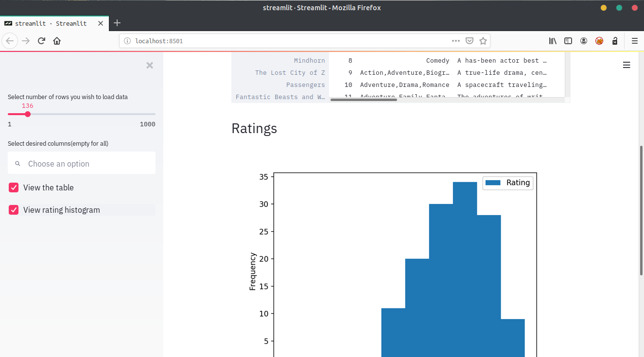
Task: Go back to the previous page
Action: (10, 41)
